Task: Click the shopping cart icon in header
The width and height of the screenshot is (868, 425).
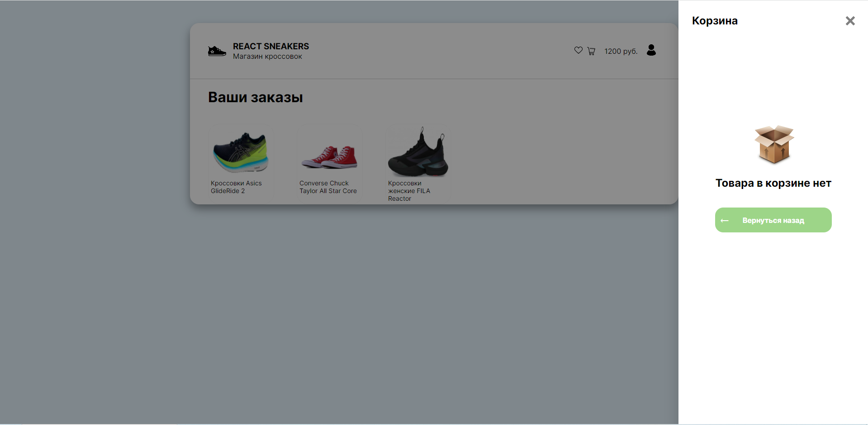Action: (x=591, y=51)
